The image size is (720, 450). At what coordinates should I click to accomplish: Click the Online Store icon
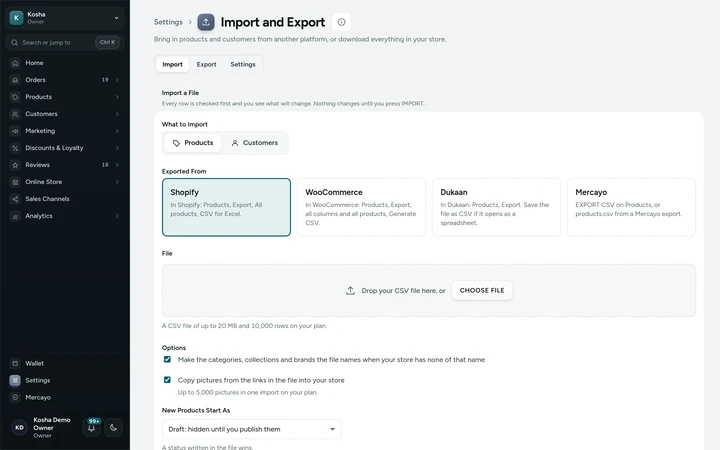(15, 182)
